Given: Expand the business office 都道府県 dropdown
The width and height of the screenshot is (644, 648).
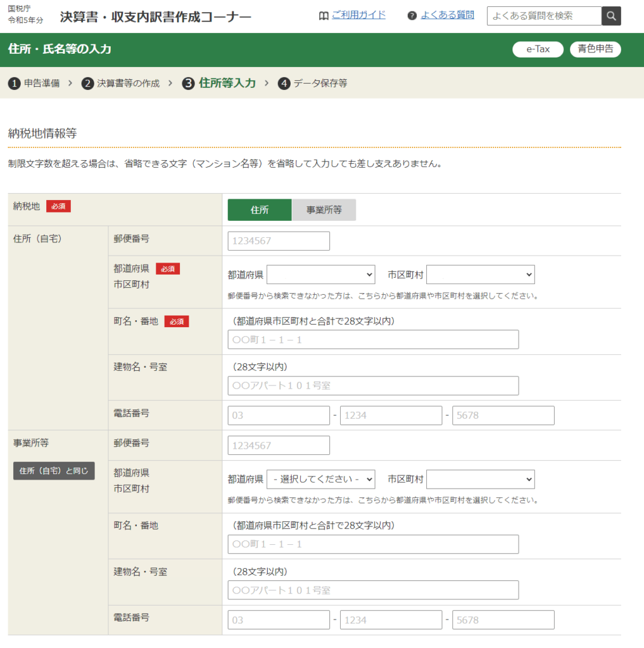Looking at the screenshot, I should tap(321, 479).
